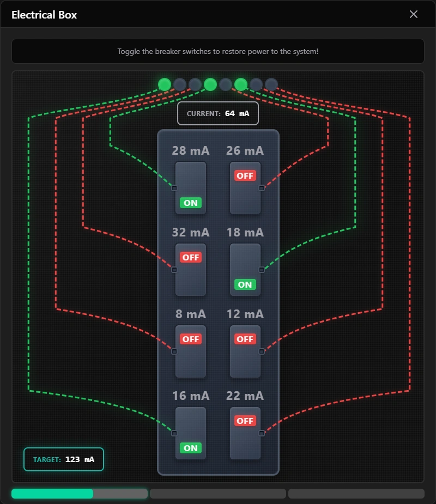Turn on the 22 mA breaker
436x504 pixels.
[245, 433]
